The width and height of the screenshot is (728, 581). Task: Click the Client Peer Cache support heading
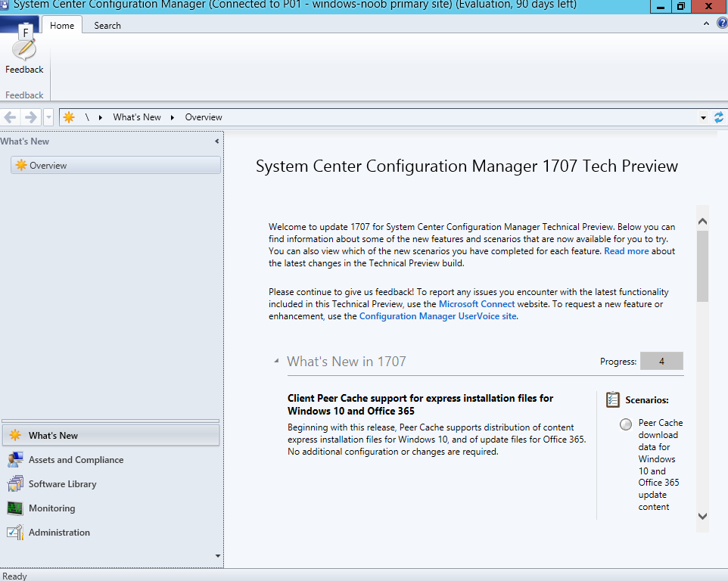tap(420, 405)
